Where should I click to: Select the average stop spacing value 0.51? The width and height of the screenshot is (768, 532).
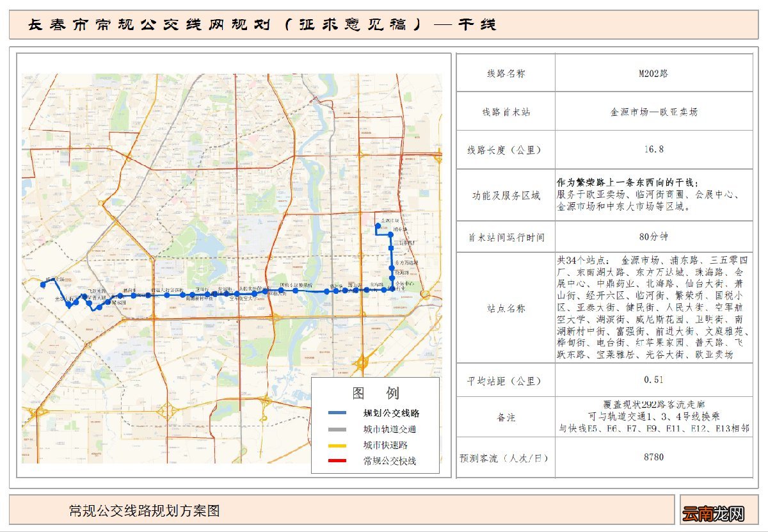[653, 380]
